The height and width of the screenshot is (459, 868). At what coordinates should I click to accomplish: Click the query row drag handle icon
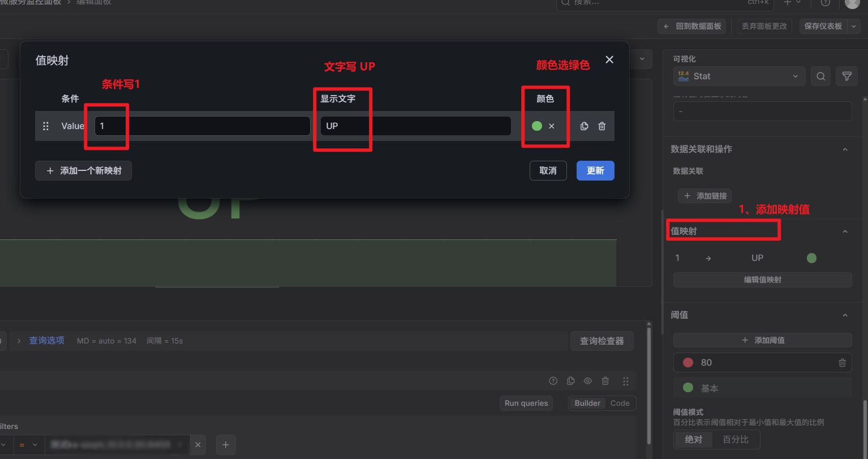click(625, 381)
